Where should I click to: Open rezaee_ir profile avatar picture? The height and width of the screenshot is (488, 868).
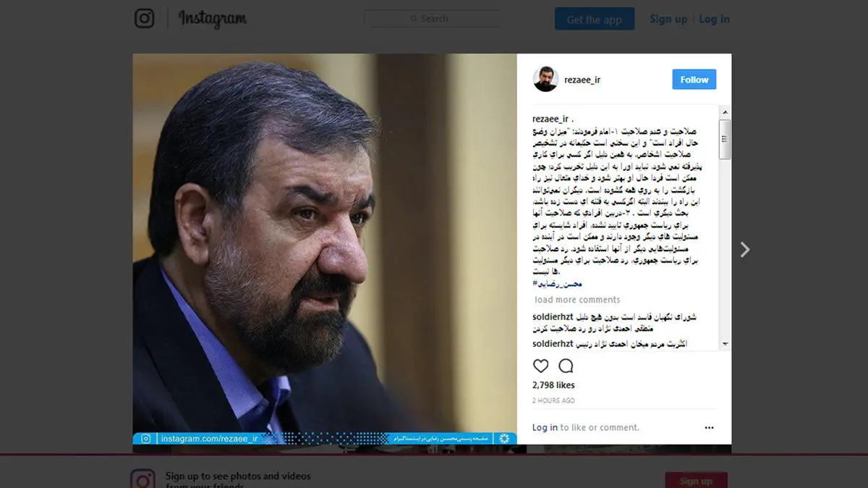546,80
